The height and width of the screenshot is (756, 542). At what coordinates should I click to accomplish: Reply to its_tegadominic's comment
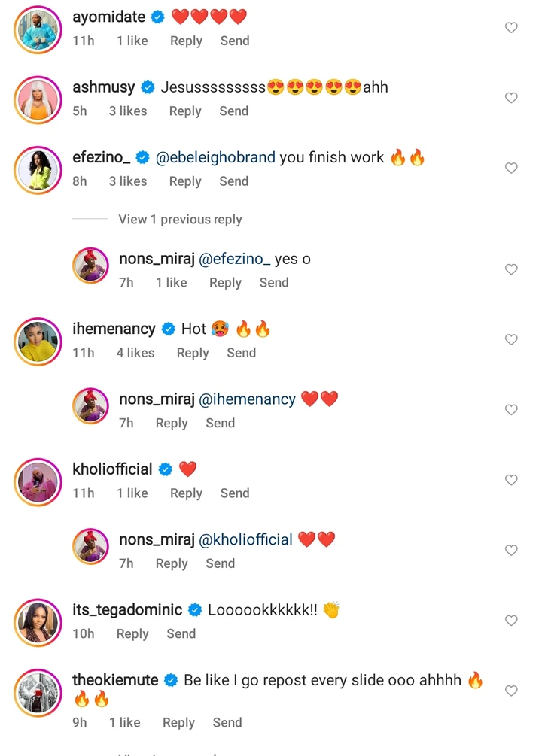point(132,634)
